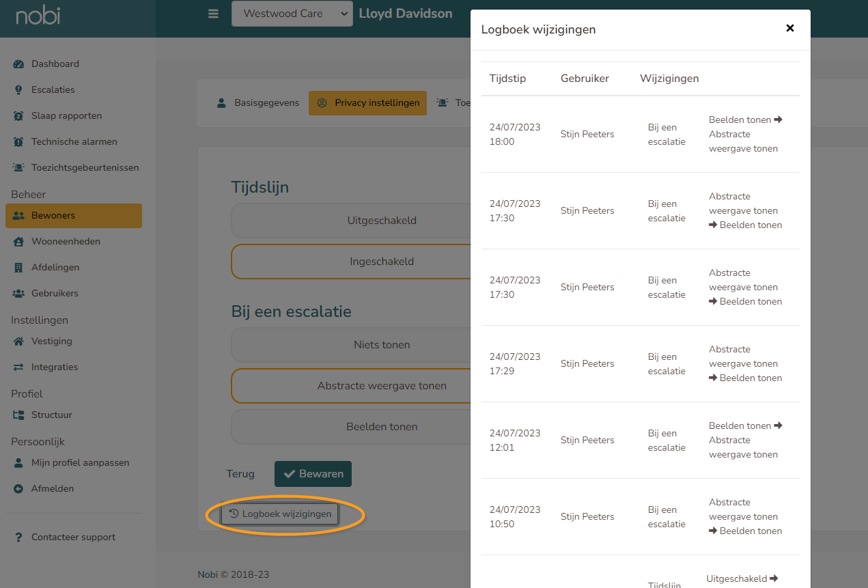The width and height of the screenshot is (868, 588).
Task: Open the Westwood Care facility dropdown
Action: (292, 13)
